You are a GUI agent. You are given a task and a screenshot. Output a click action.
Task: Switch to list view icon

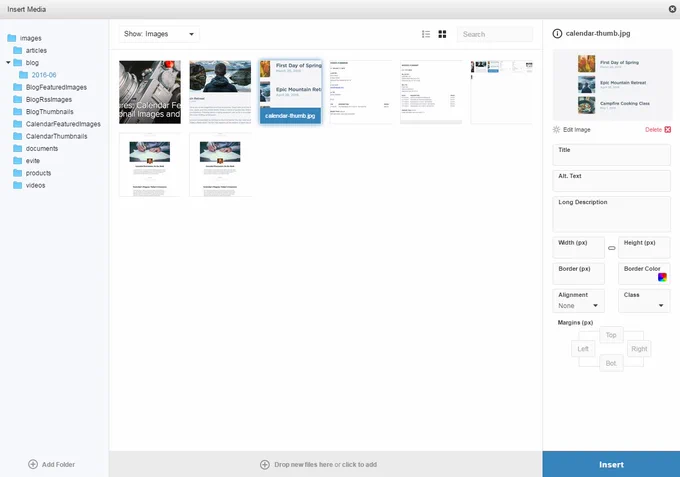coord(426,34)
